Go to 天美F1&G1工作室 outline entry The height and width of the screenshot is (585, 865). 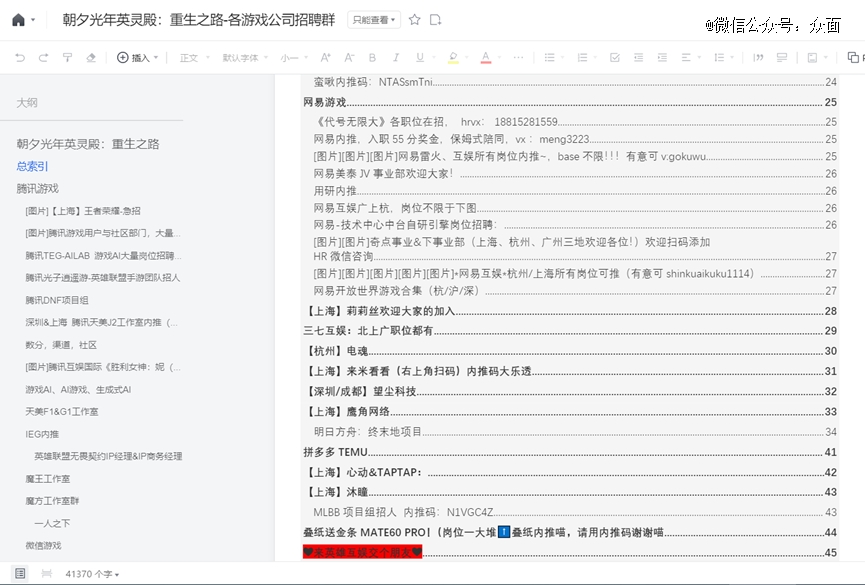(x=62, y=412)
